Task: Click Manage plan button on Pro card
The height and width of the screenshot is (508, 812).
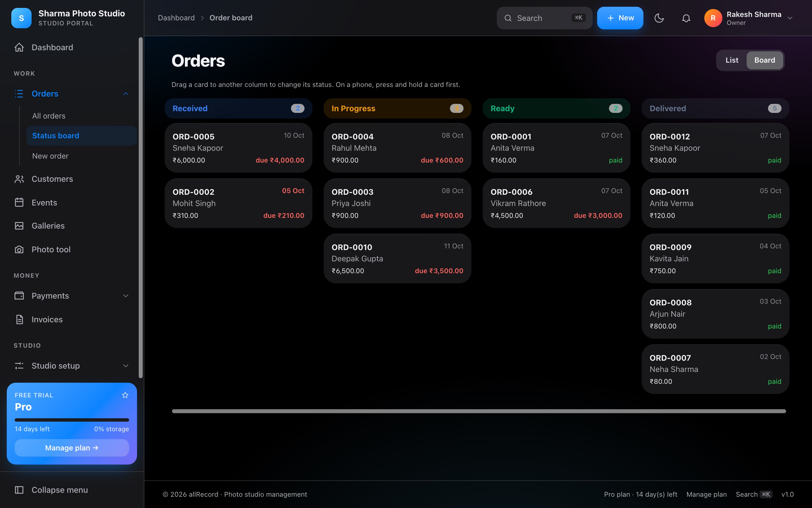Action: tap(72, 448)
